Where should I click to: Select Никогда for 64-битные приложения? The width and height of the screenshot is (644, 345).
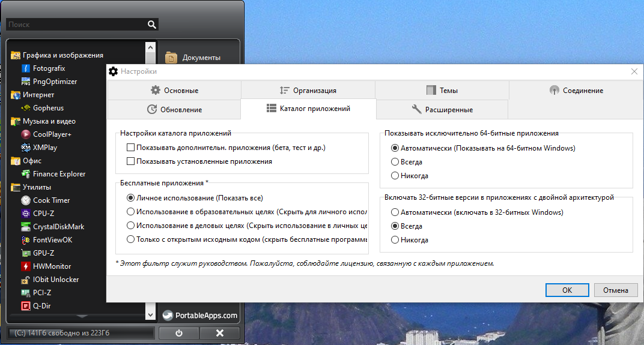click(395, 176)
